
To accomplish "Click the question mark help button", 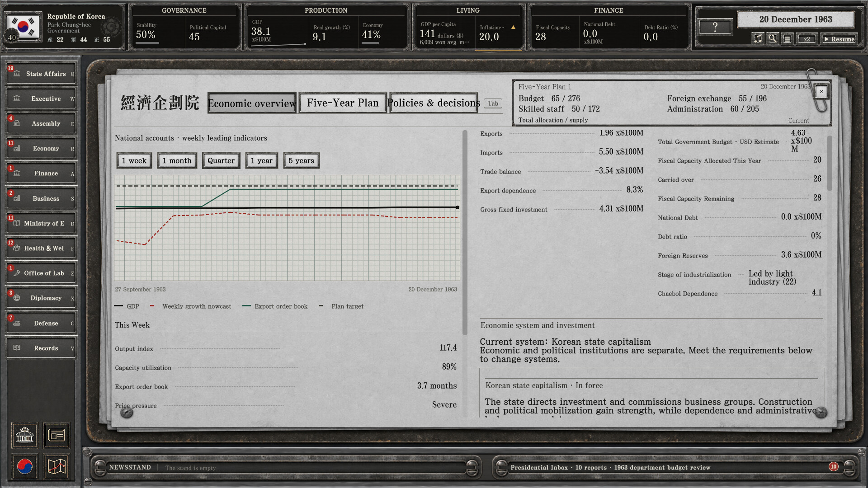I will [715, 27].
